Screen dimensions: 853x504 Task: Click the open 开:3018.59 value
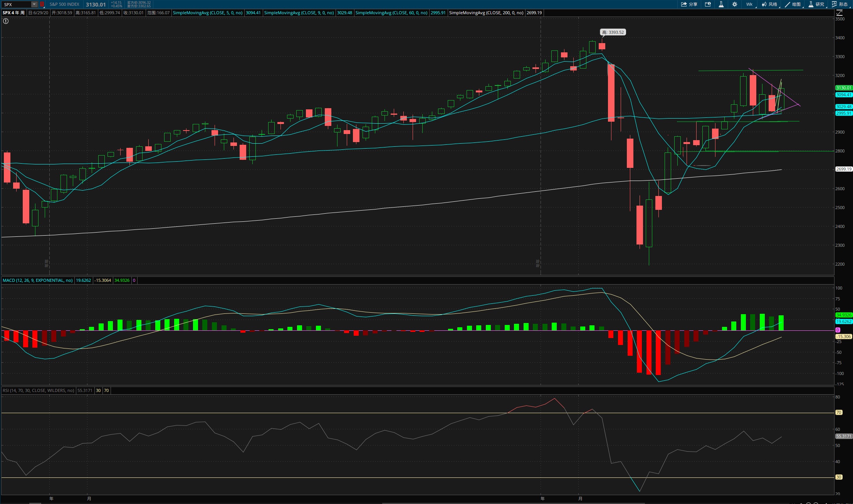pyautogui.click(x=62, y=13)
